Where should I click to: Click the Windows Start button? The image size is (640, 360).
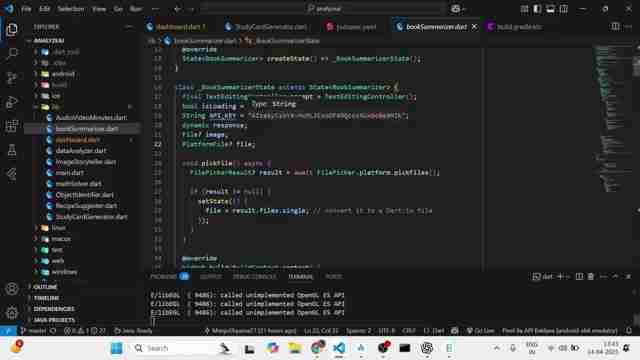116,348
